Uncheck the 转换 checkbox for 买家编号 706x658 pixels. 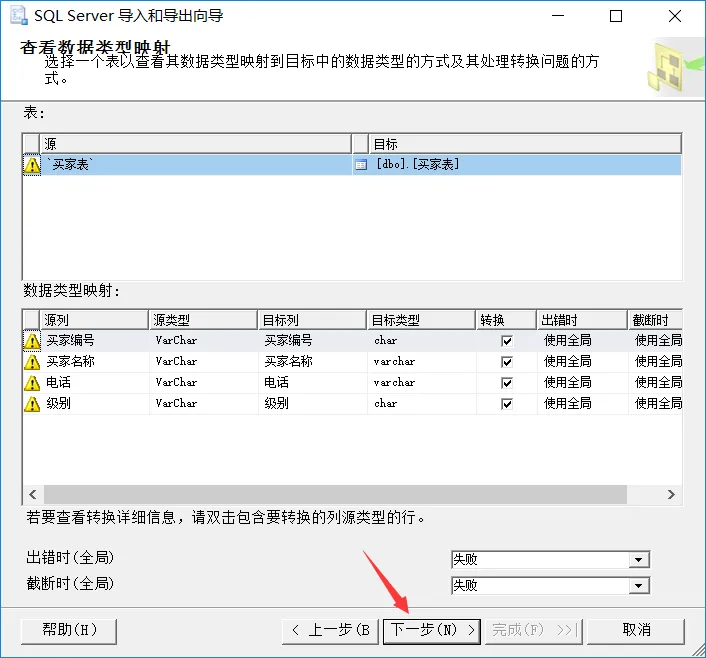click(507, 341)
